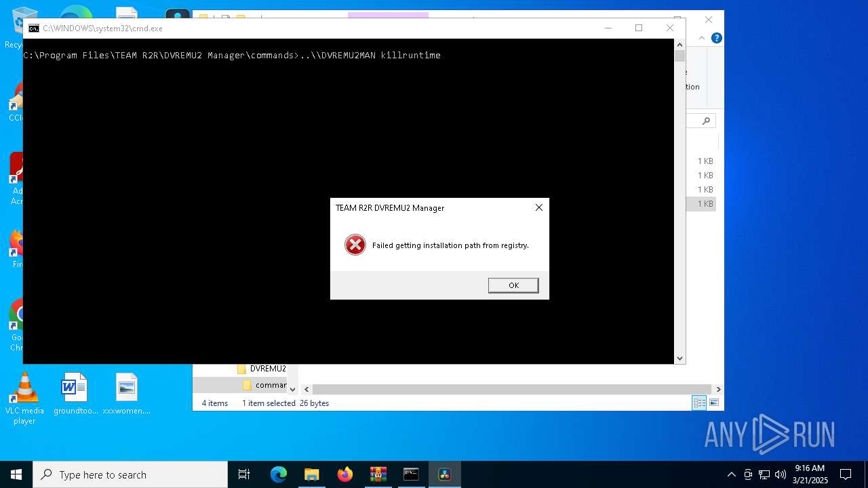Switch to the cmd taskbar button
The width and height of the screenshot is (868, 488).
point(412,474)
